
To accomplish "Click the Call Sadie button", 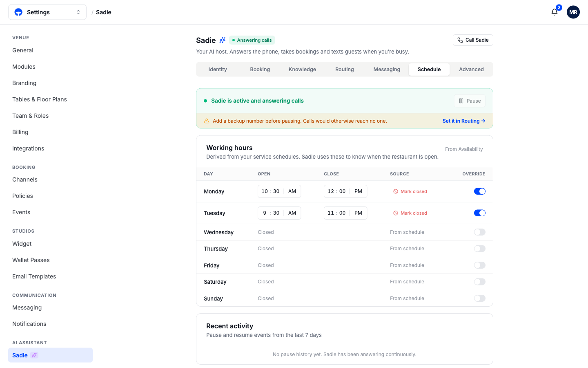I will [x=473, y=40].
